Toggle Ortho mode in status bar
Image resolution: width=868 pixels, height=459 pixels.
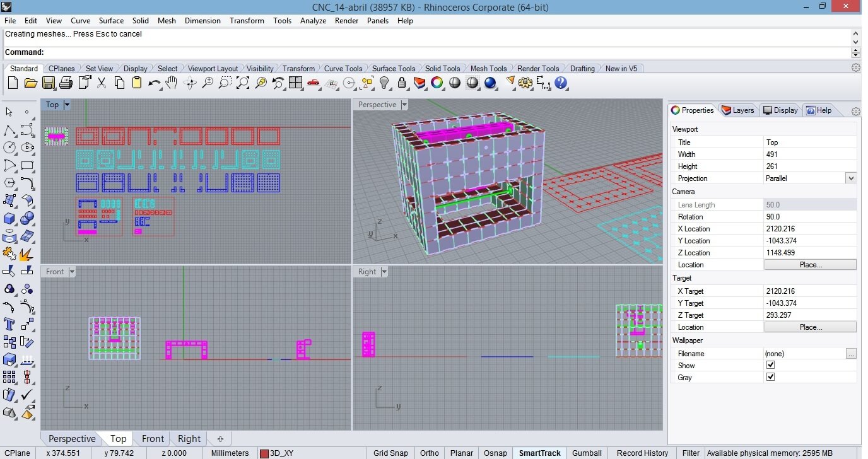click(430, 453)
